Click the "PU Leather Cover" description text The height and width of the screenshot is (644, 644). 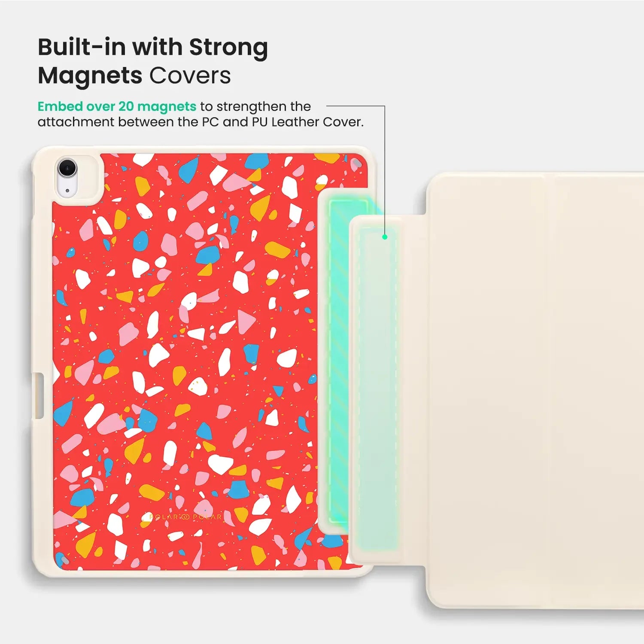pos(307,122)
